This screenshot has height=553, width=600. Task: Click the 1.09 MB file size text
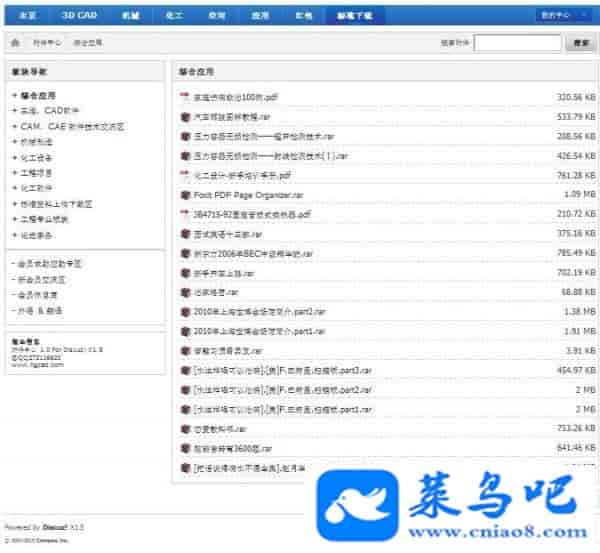tap(579, 194)
